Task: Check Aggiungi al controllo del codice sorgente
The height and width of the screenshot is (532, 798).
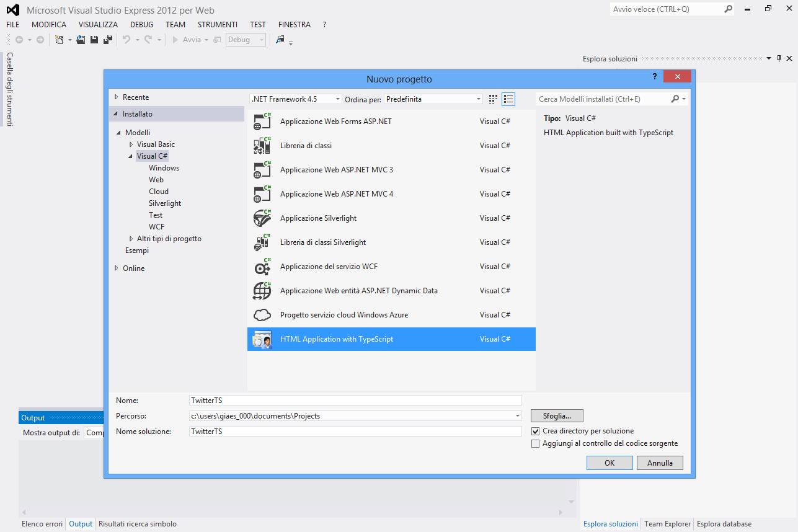Action: tap(536, 444)
